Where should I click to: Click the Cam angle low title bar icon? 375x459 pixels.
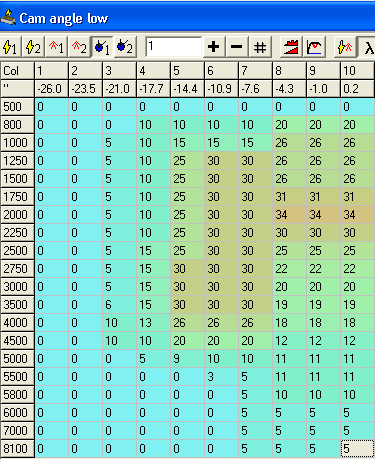[8, 18]
